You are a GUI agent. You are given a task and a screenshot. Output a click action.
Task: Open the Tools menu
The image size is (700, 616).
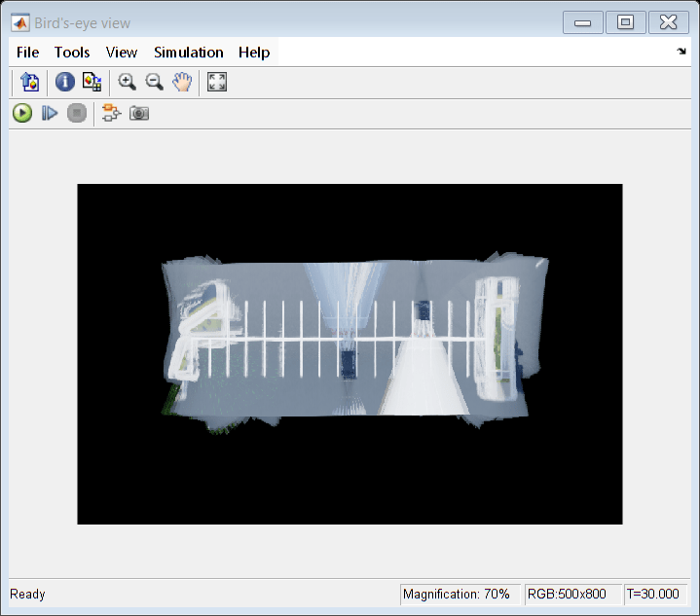pos(72,53)
